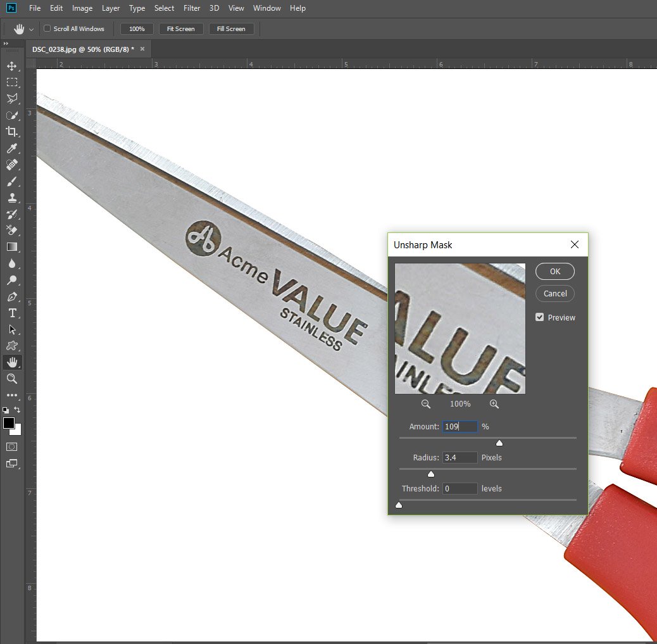This screenshot has height=644, width=657.
Task: Open the Help menu
Action: pyautogui.click(x=297, y=8)
